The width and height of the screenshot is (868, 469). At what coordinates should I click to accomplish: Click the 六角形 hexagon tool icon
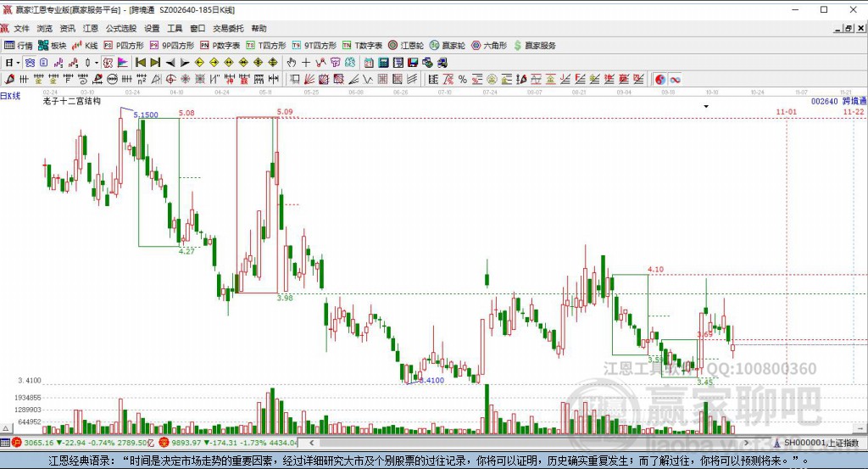click(488, 45)
